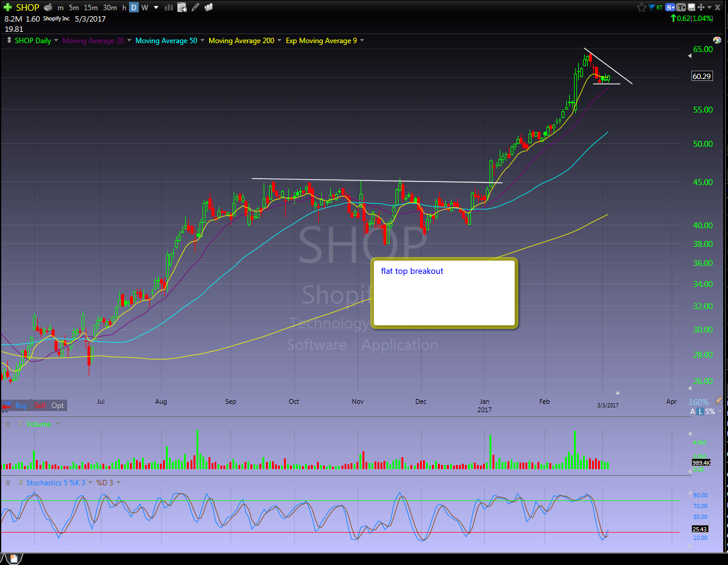The width and height of the screenshot is (728, 565).
Task: Open the %D 3 dropdown arrow
Action: tap(118, 482)
